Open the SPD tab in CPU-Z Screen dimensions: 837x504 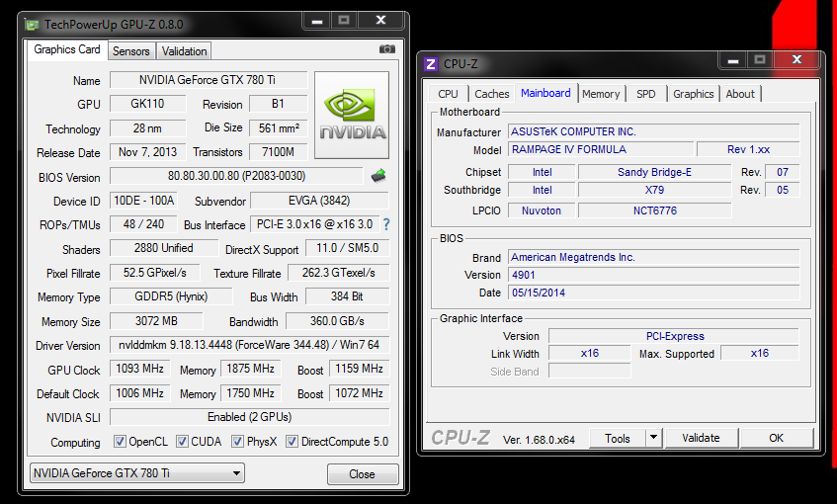(x=645, y=94)
